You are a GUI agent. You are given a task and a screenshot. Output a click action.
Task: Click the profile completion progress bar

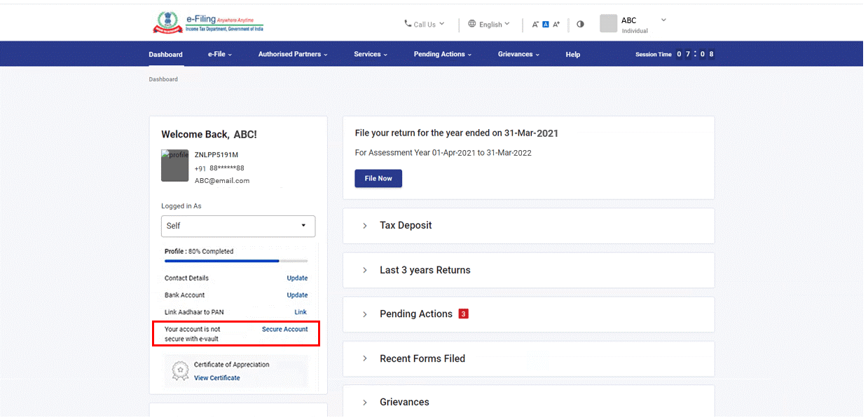pos(236,260)
